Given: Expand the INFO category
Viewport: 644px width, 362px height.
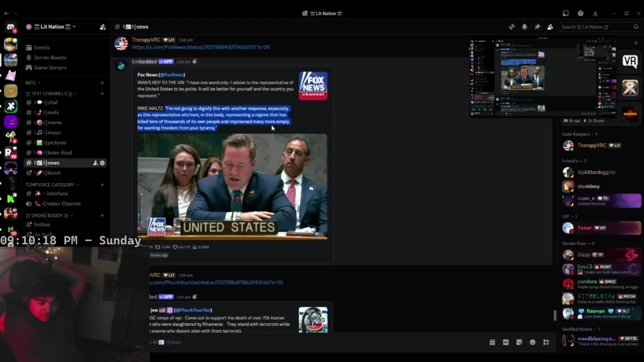Looking at the screenshot, I should pyautogui.click(x=32, y=83).
